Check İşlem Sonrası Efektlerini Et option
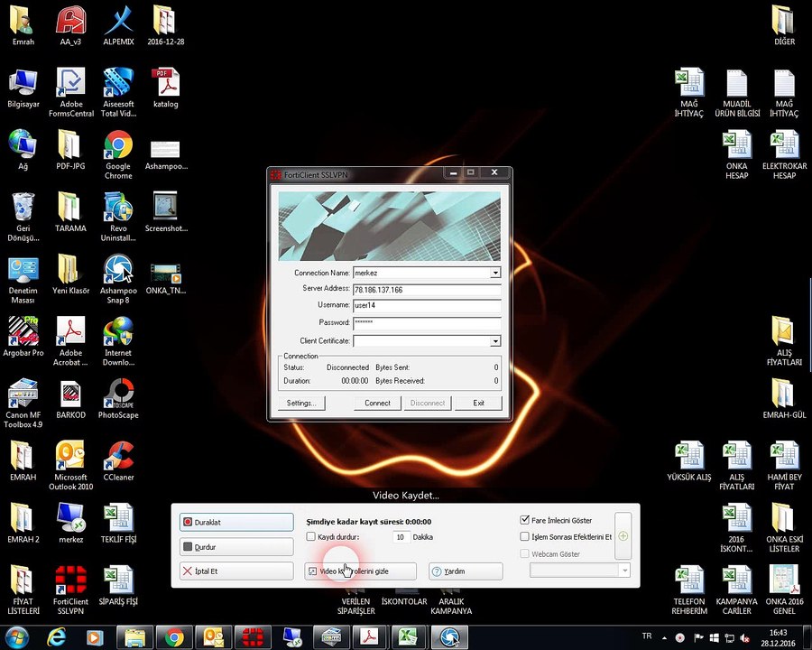 click(x=524, y=536)
